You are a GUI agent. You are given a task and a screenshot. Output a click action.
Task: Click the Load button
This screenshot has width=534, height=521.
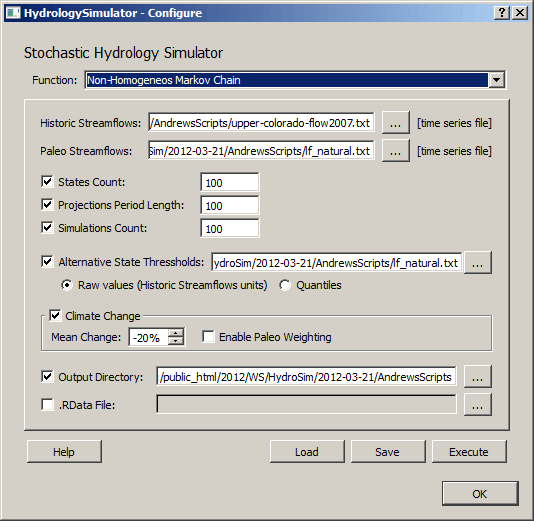click(x=307, y=452)
